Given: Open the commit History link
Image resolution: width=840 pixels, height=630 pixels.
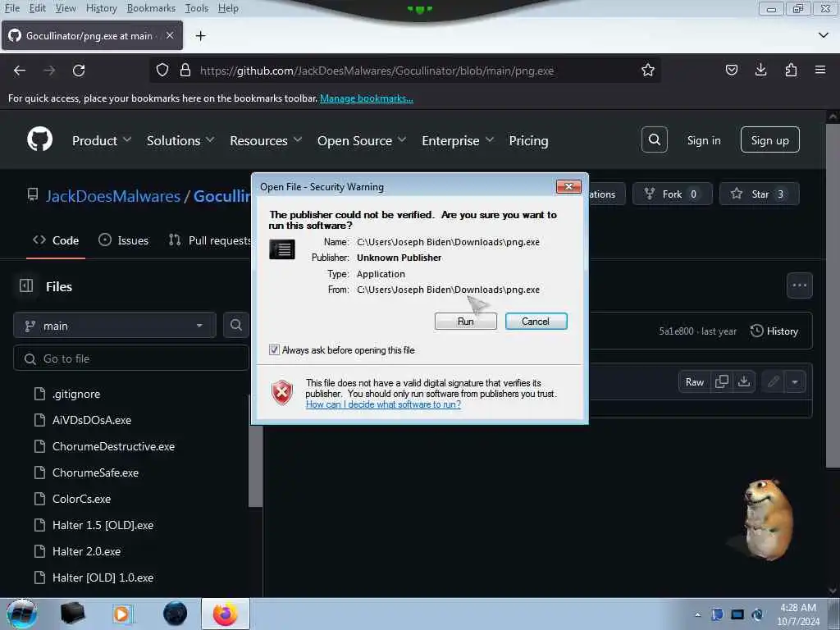Looking at the screenshot, I should (x=774, y=331).
